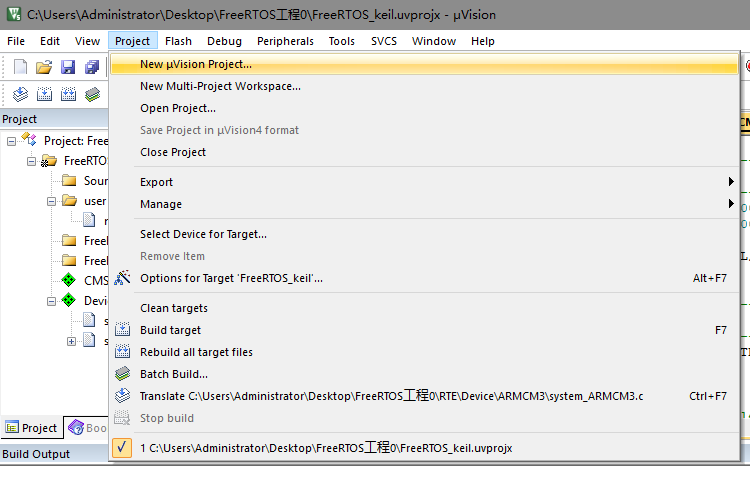
Task: Collapse the user group node
Action: tap(51, 201)
